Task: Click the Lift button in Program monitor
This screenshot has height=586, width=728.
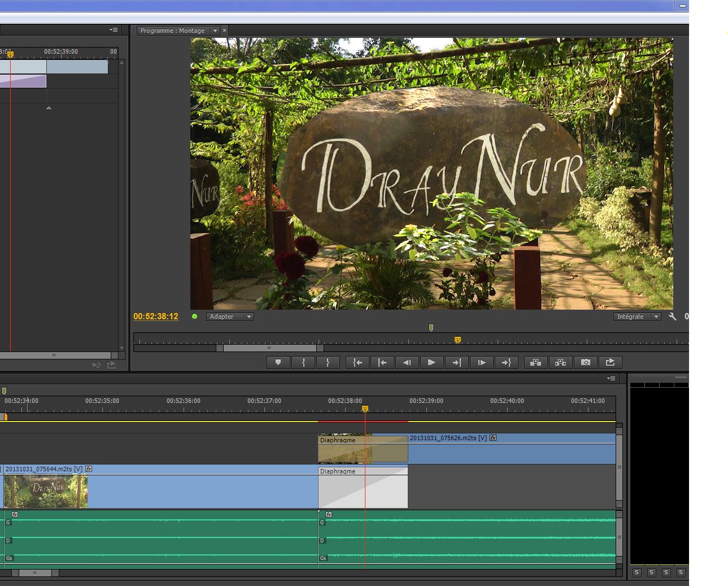Action: coord(535,363)
